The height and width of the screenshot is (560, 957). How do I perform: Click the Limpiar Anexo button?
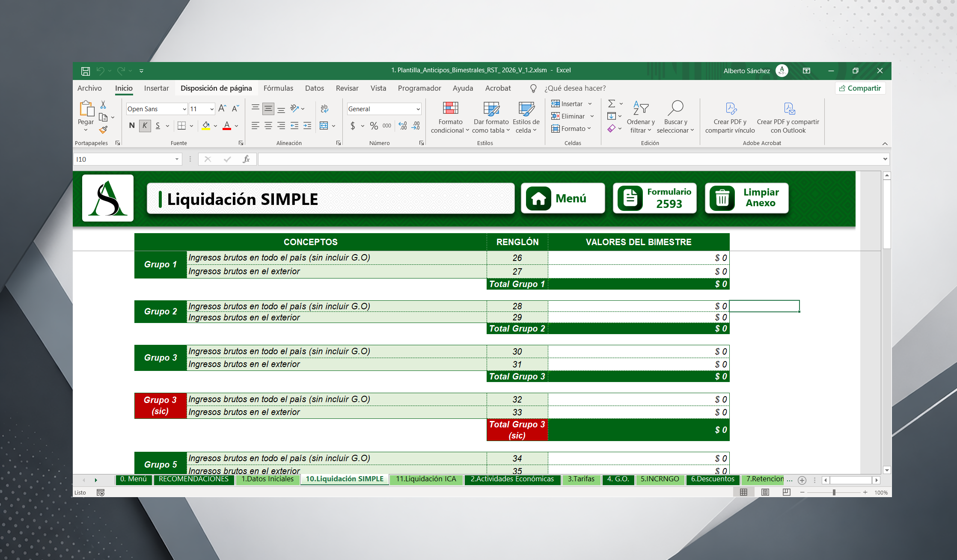[x=746, y=199]
